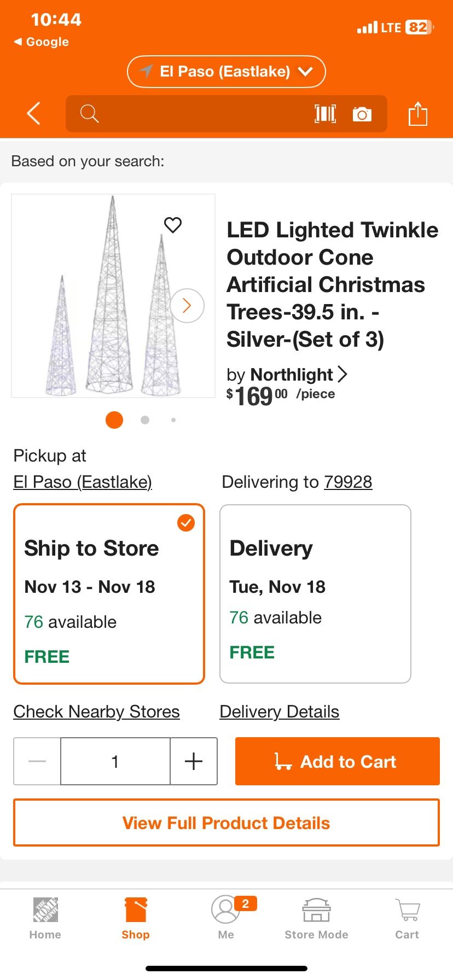
Task: Go to the Home Depot Home tab
Action: (45, 919)
